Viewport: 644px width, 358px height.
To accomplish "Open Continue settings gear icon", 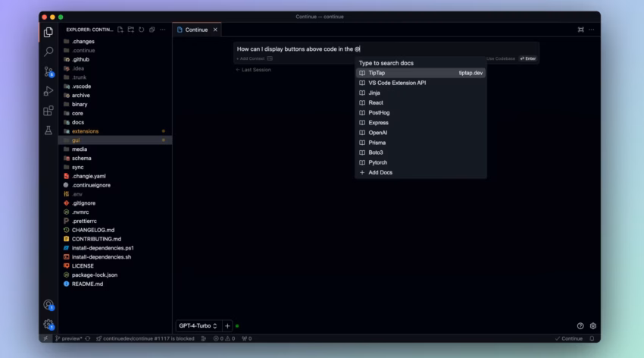I will coord(593,326).
